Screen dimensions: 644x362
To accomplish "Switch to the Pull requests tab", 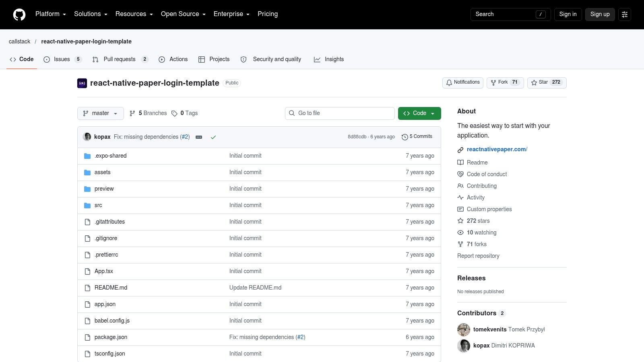I will pyautogui.click(x=120, y=59).
